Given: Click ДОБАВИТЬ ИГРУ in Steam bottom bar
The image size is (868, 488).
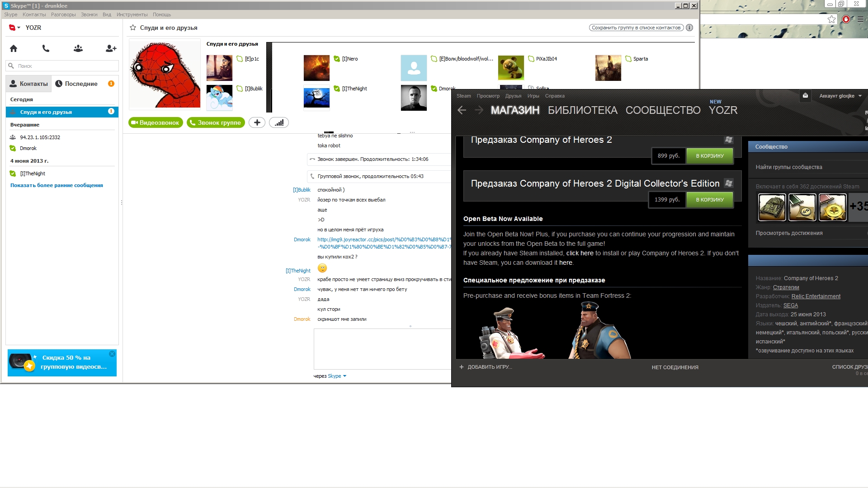Looking at the screenshot, I should (x=486, y=367).
